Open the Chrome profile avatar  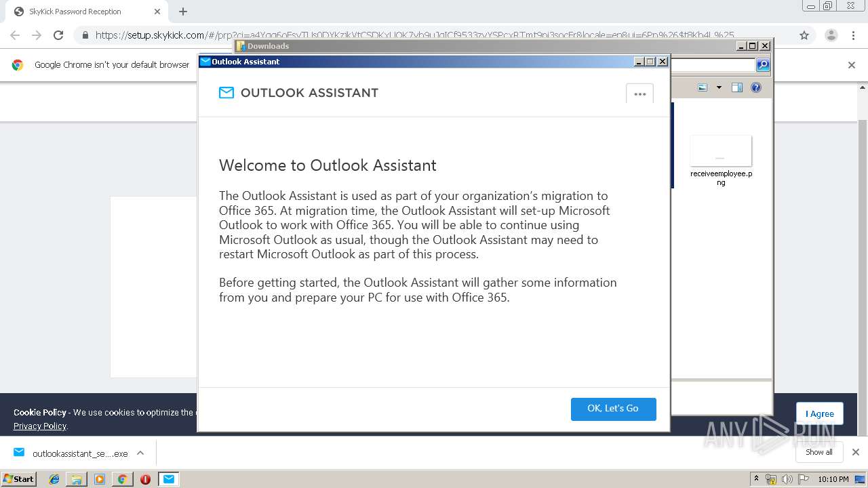831,35
